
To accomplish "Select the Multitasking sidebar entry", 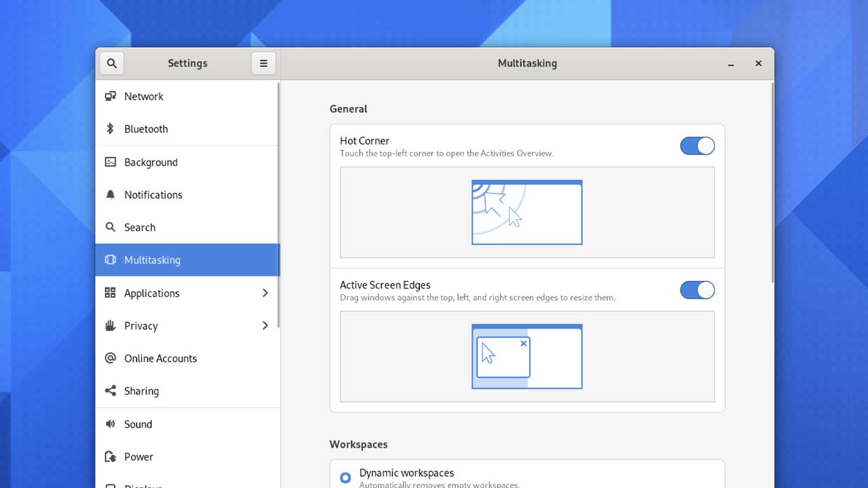I will [x=187, y=260].
